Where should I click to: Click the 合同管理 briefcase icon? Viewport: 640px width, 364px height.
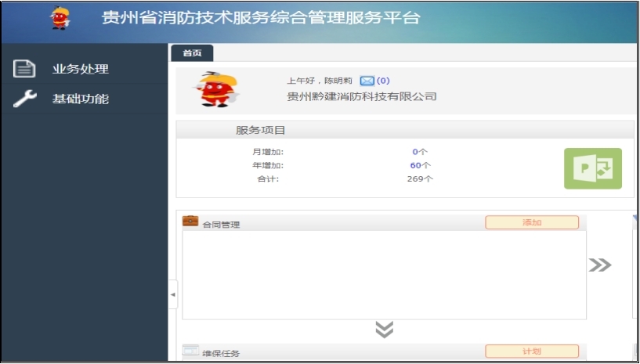pos(190,222)
